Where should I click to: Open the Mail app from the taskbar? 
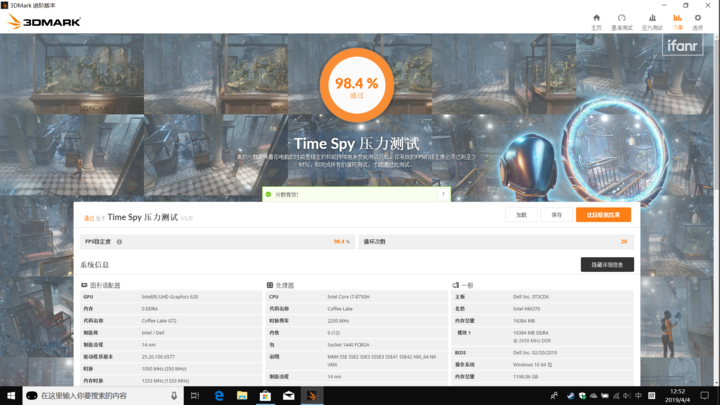288,395
